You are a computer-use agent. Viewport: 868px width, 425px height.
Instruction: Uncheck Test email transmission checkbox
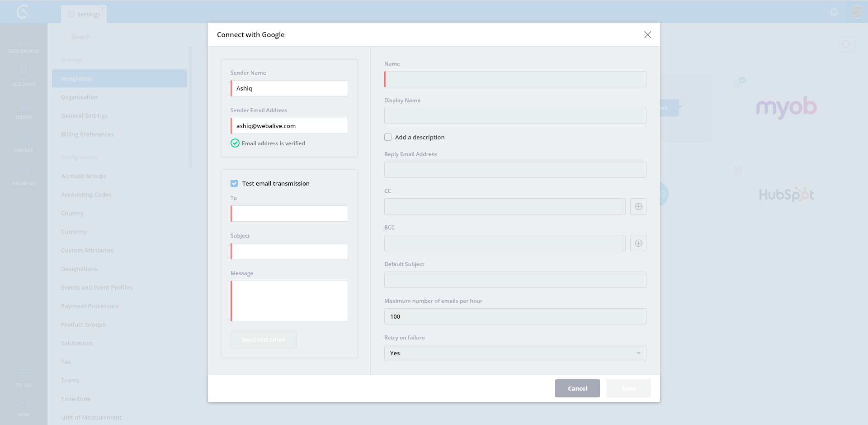[x=234, y=183]
